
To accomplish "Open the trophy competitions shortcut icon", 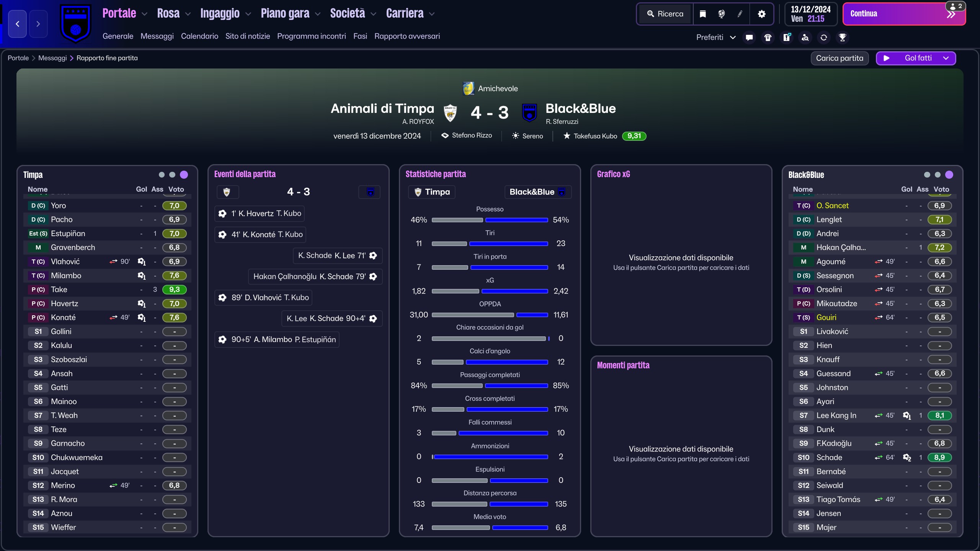I will click(x=842, y=37).
